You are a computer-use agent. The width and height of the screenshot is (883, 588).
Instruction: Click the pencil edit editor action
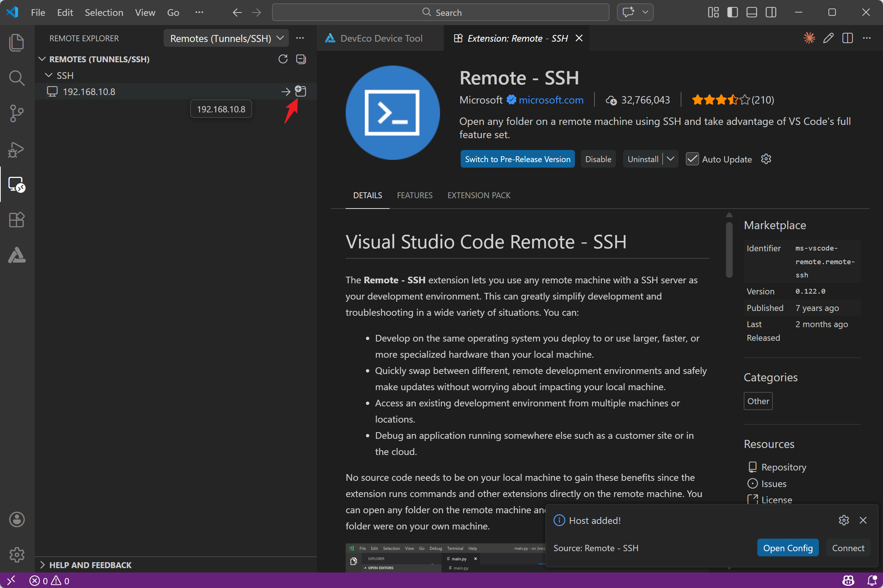828,38
